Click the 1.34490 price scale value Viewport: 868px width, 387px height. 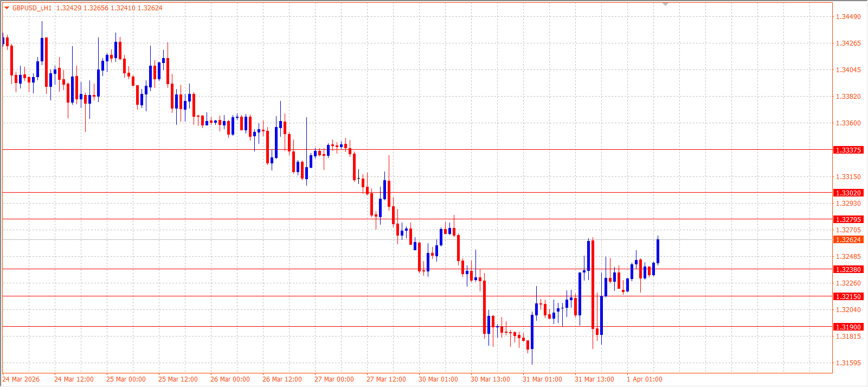click(x=848, y=17)
